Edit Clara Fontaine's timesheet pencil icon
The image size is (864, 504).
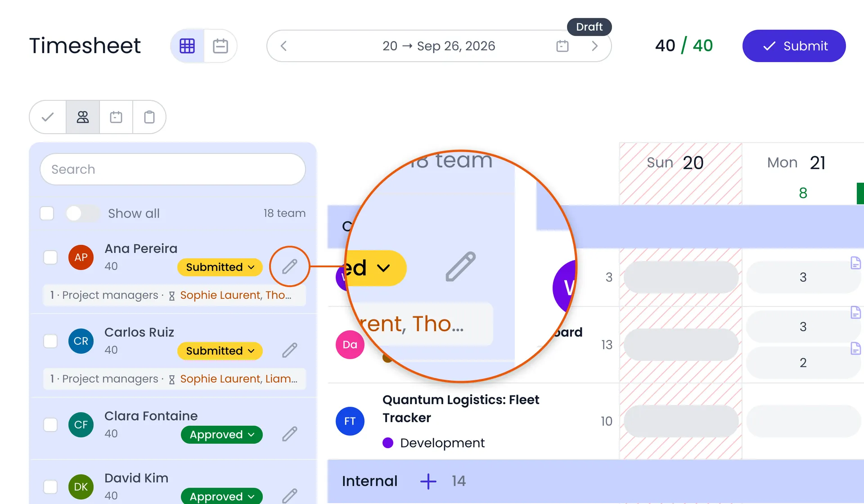289,434
